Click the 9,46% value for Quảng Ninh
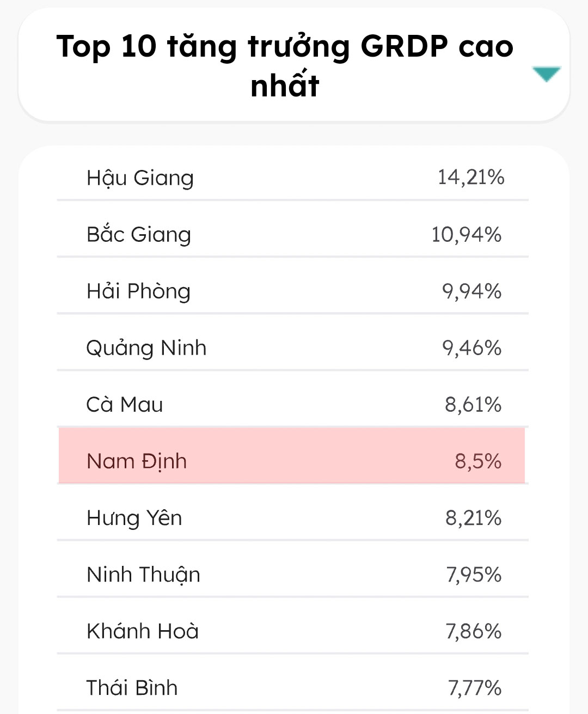Viewport: 588px width, 714px height. [x=471, y=348]
